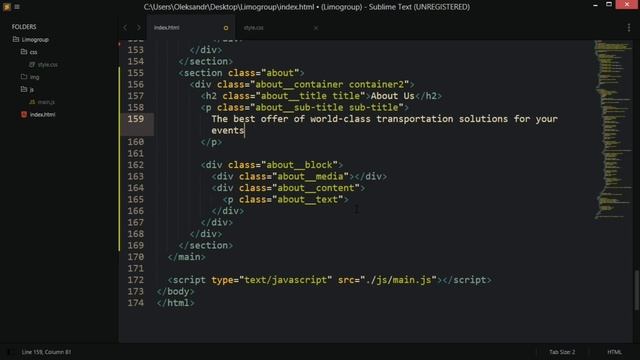Viewport: 640px width, 360px height.
Task: Click the index.html file icon in sidebar
Action: pos(24,114)
